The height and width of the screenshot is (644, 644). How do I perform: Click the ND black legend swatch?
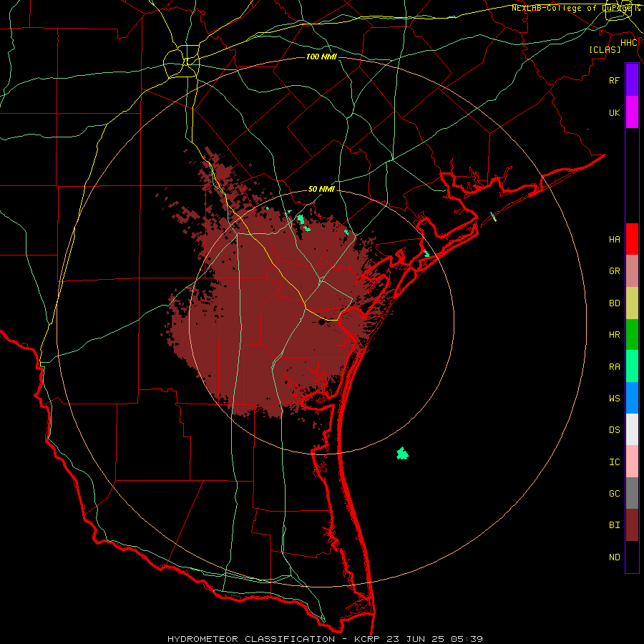coord(632,557)
